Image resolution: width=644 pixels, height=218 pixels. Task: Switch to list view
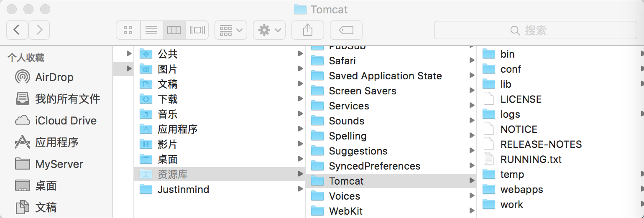click(x=151, y=30)
